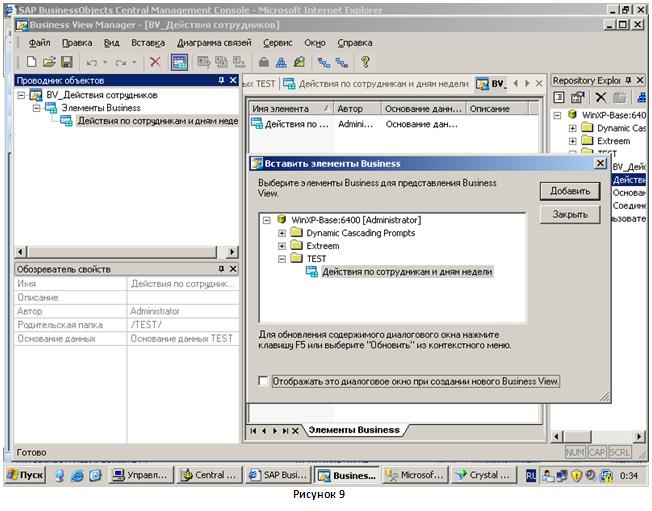Click the Пуск start button
The image size is (652, 511).
[x=25, y=475]
